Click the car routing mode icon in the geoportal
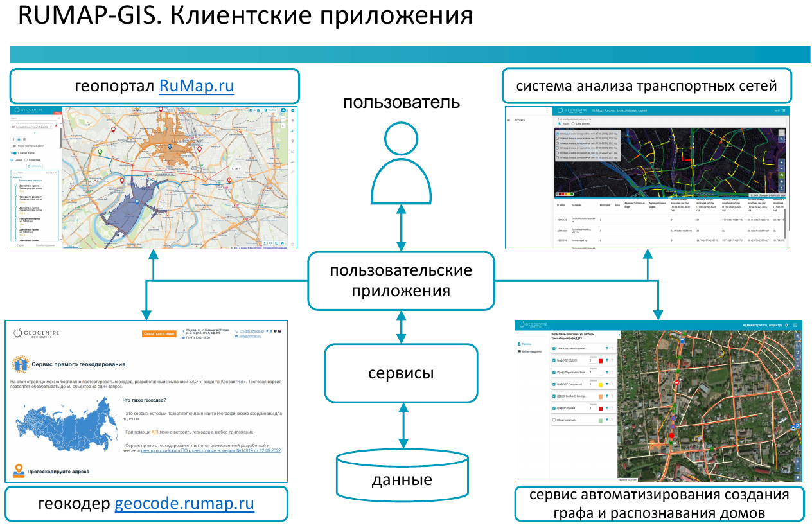The width and height of the screenshot is (812, 530). click(x=19, y=139)
